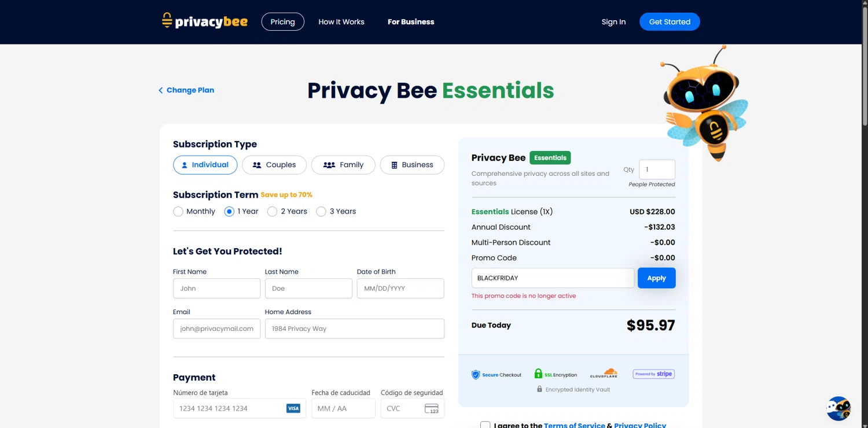Select the Individual subscription type
Viewport: 868px width, 428px height.
click(205, 165)
